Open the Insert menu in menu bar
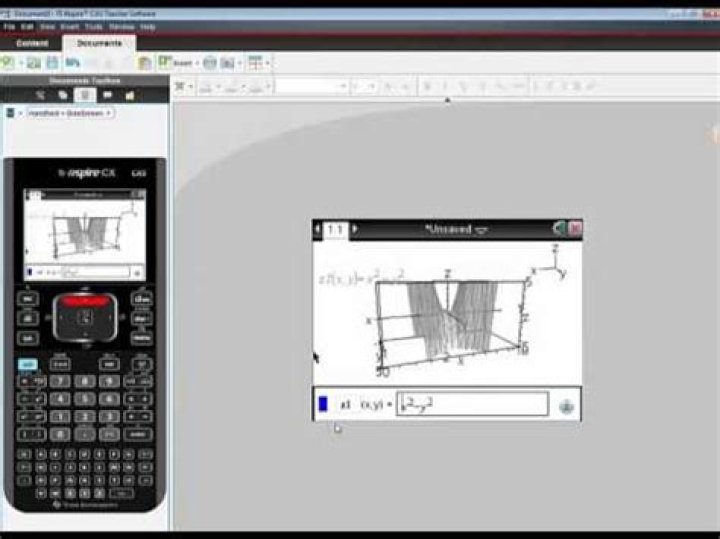The image size is (720, 539). click(x=70, y=27)
